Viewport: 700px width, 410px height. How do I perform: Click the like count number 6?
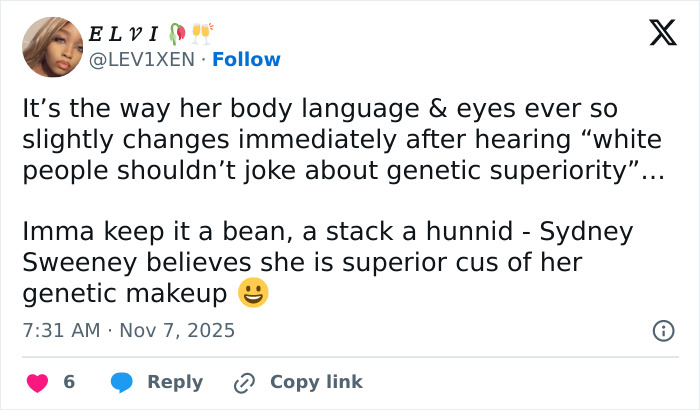click(x=69, y=382)
